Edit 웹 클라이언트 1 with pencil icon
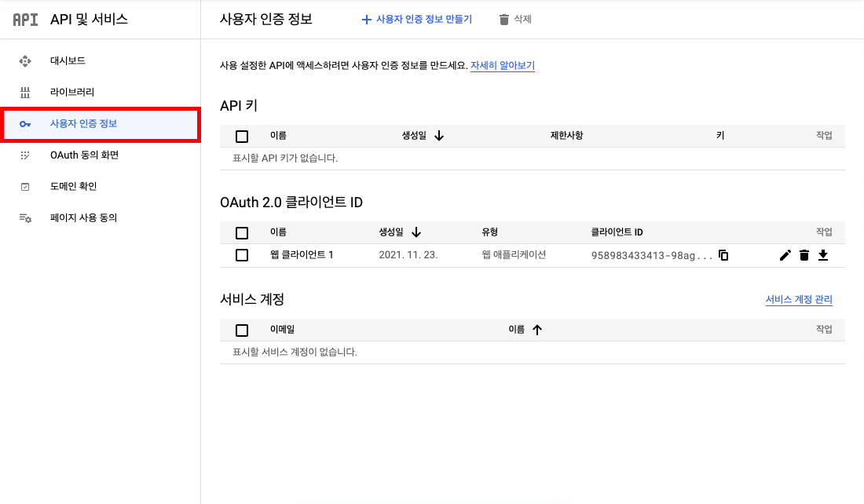Image resolution: width=864 pixels, height=504 pixels. [x=785, y=255]
